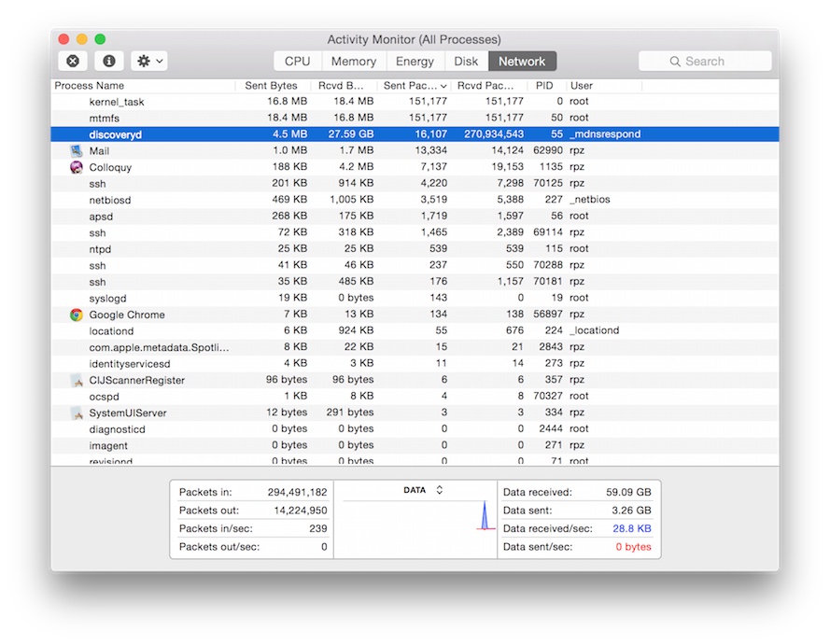Click the CIJScannerRegister process icon
Viewport: 830px width, 644px height.
[x=77, y=380]
